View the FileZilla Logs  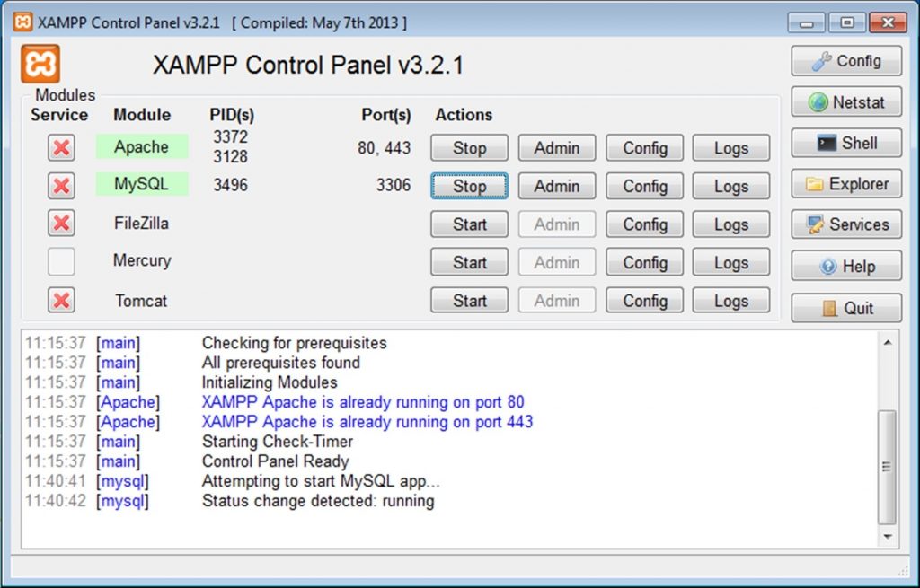731,224
